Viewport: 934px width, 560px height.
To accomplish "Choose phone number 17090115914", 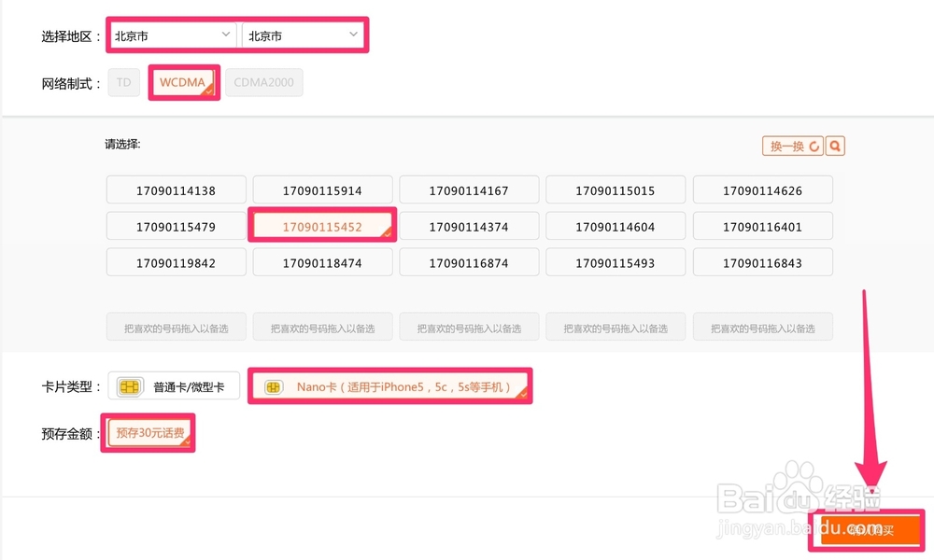I will (322, 189).
